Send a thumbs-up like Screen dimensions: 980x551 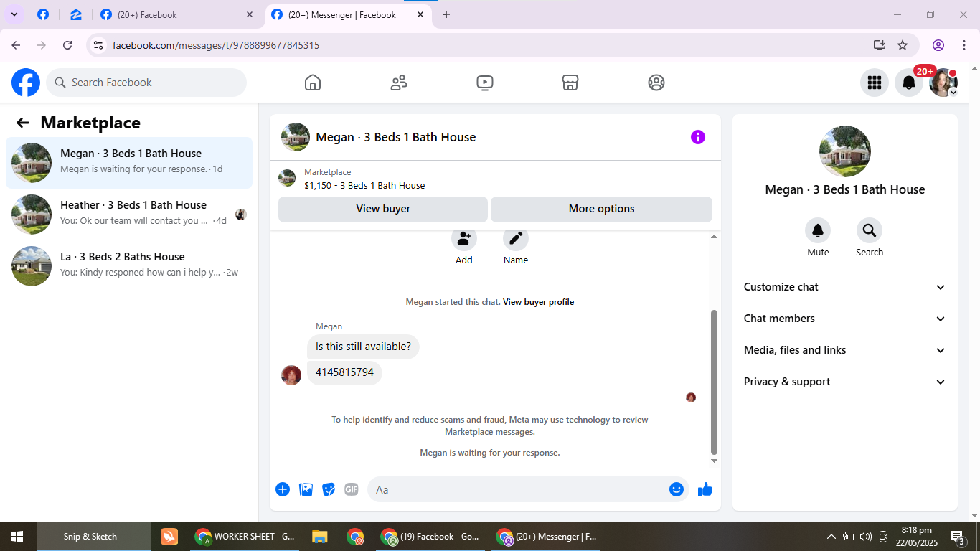point(705,489)
